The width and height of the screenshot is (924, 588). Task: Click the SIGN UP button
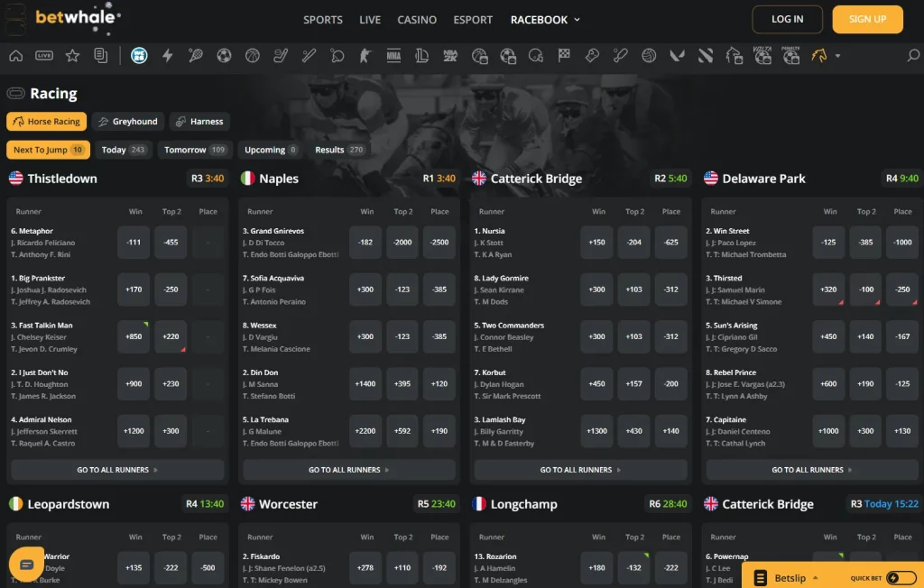tap(867, 20)
